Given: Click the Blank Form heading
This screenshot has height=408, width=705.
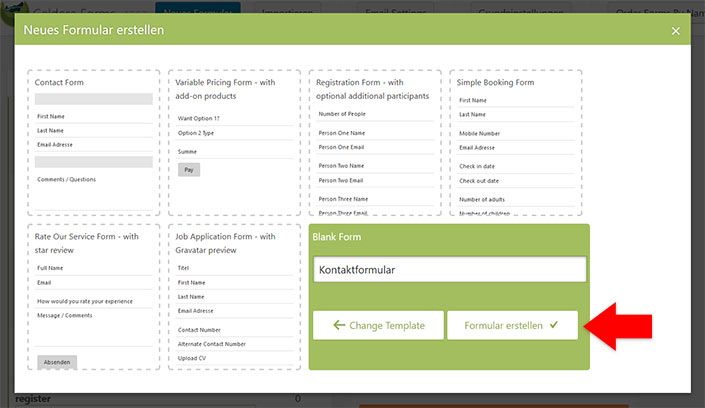Looking at the screenshot, I should click(337, 237).
